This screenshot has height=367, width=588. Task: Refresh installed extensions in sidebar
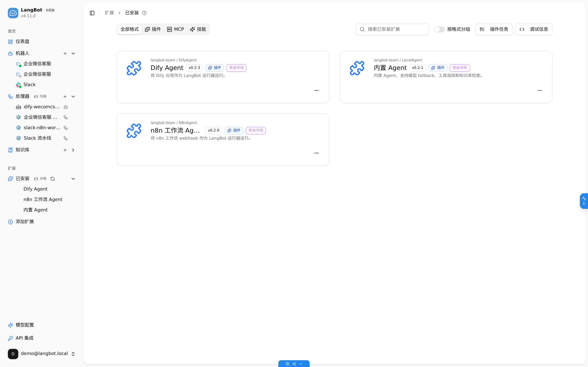[53, 179]
